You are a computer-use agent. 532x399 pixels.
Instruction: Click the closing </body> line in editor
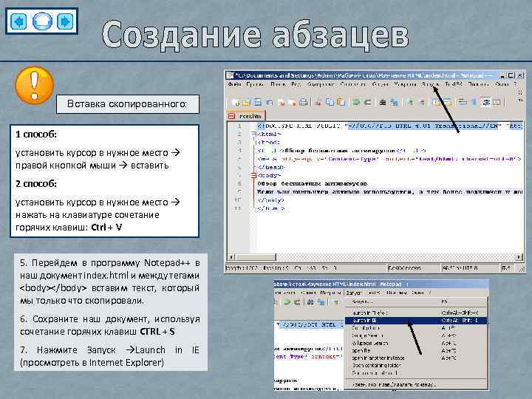click(x=270, y=200)
